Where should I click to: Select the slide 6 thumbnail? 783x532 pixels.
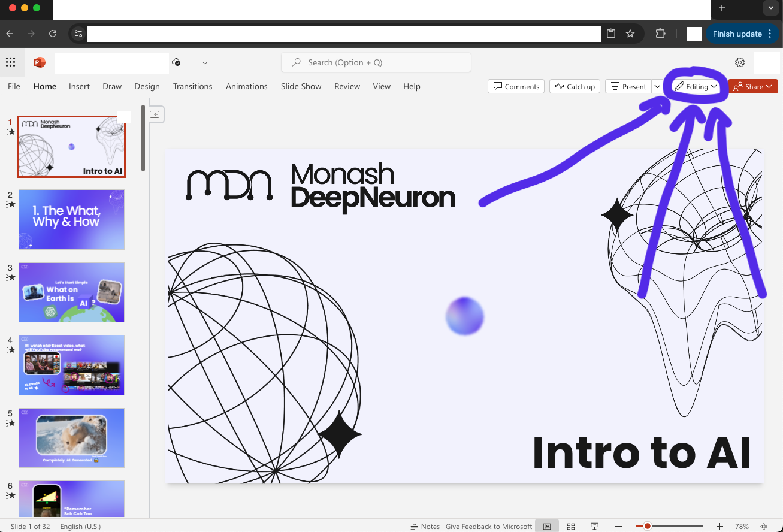[71, 498]
